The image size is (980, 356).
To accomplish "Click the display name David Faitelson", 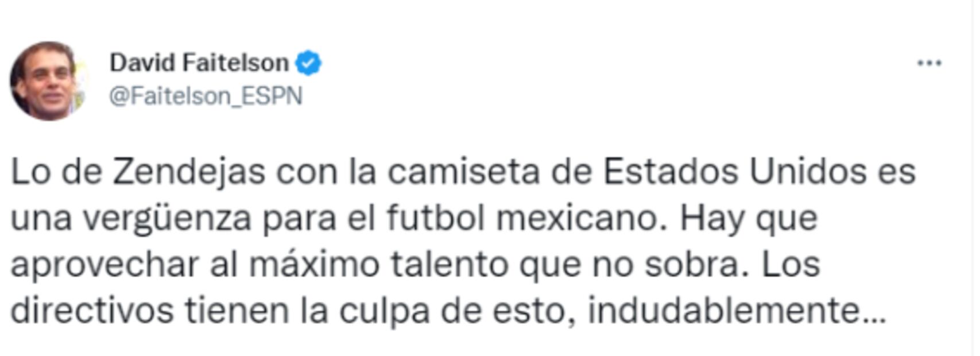I will (x=199, y=63).
